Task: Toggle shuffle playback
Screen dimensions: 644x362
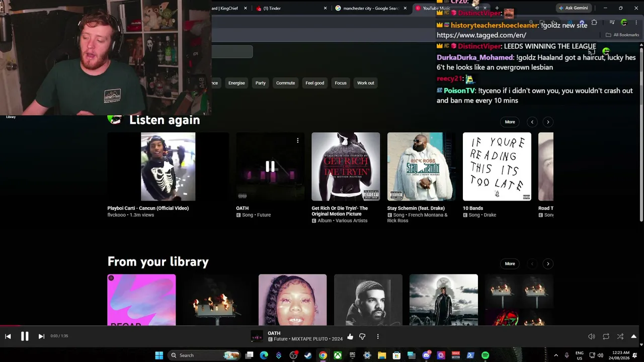Action: point(620,336)
